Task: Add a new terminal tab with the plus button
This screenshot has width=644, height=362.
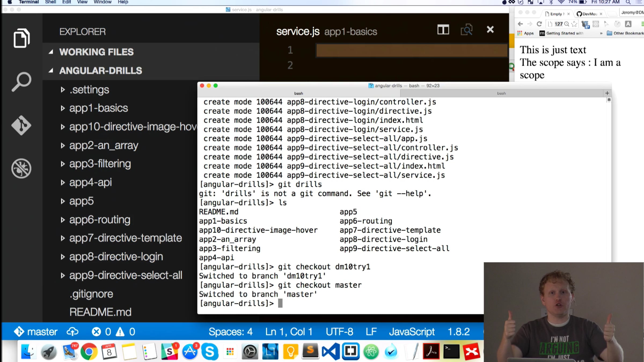Action: pos(607,93)
